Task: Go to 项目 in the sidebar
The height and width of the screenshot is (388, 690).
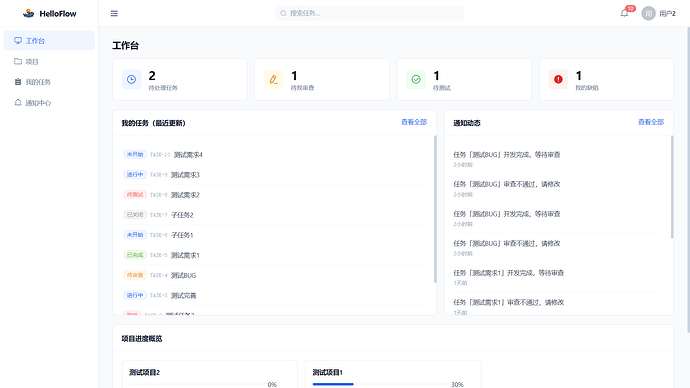Action: click(x=49, y=61)
